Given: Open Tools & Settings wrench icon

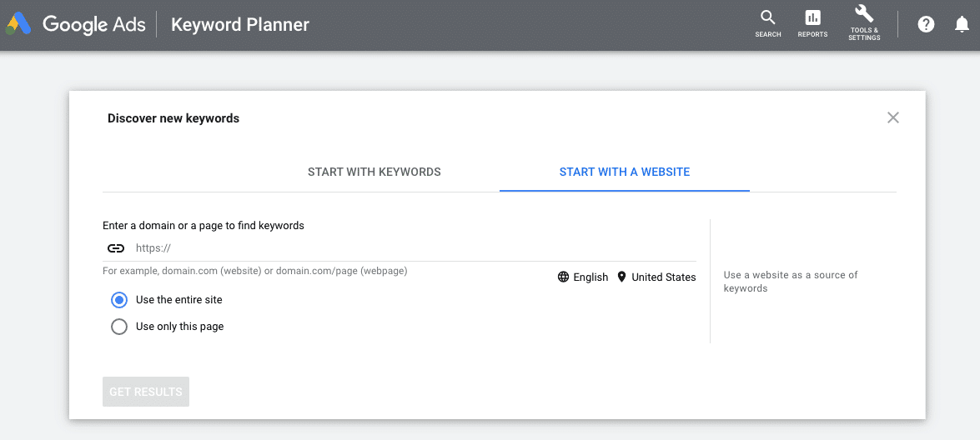Looking at the screenshot, I should pyautogui.click(x=864, y=23).
